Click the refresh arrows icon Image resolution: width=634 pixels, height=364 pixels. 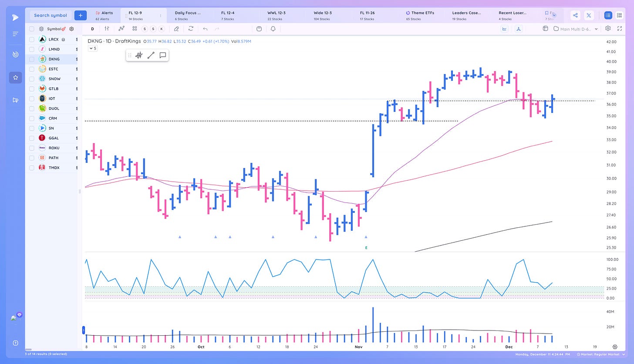pyautogui.click(x=191, y=29)
